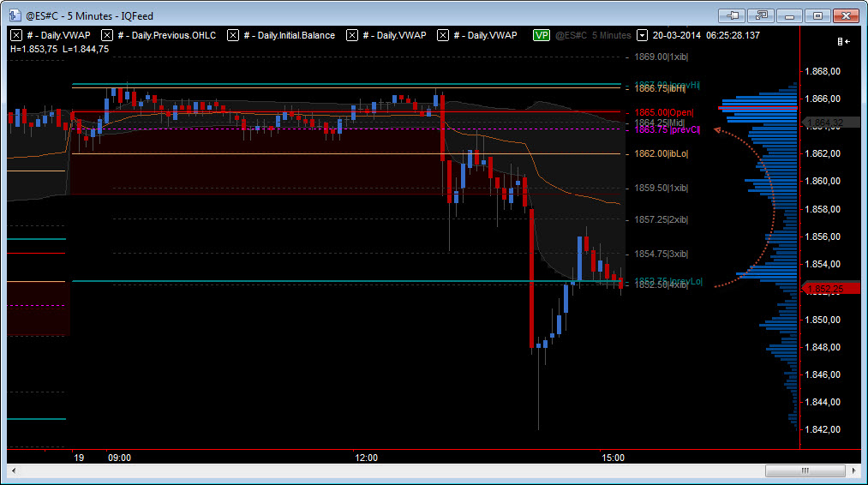The width and height of the screenshot is (868, 485).
Task: Click the 1.848,00 price axis value
Action: [x=822, y=347]
